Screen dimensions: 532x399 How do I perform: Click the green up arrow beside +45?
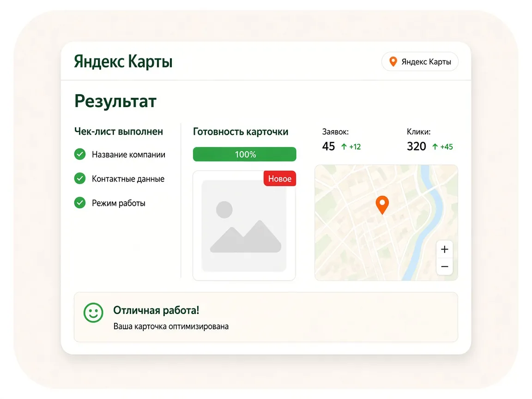point(435,146)
